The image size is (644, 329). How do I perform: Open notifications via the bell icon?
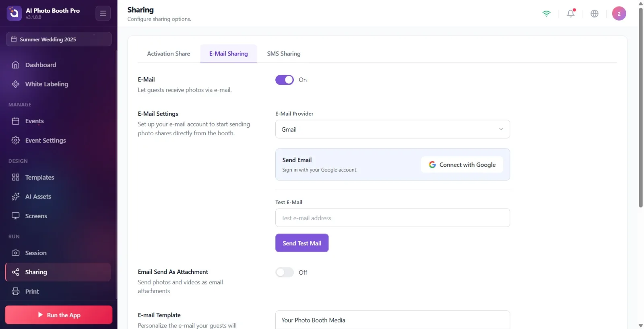pyautogui.click(x=571, y=13)
